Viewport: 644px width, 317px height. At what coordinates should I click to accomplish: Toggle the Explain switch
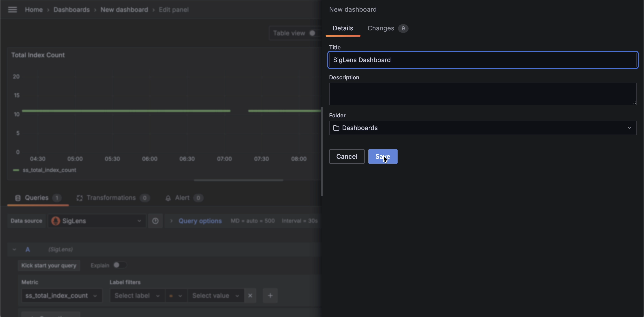click(x=120, y=265)
